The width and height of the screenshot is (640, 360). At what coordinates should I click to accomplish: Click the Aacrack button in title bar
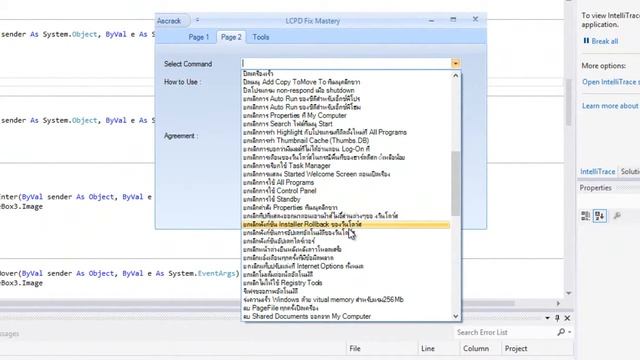pyautogui.click(x=169, y=21)
